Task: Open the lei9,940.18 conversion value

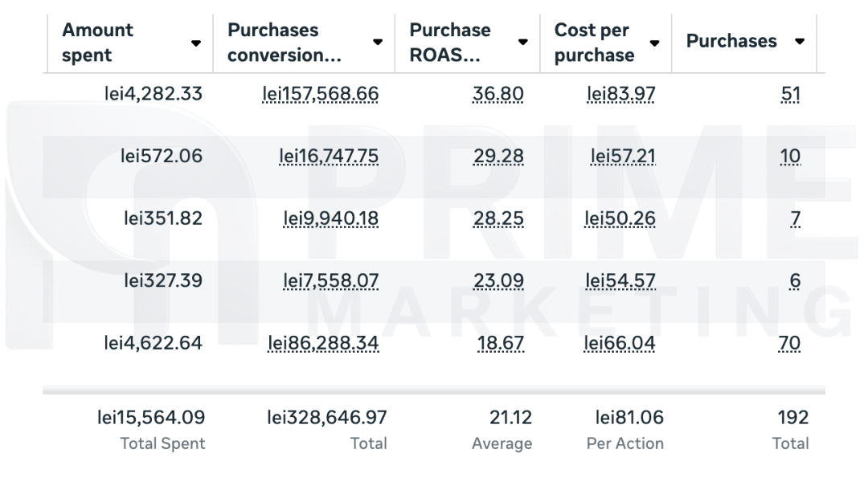Action: [330, 219]
